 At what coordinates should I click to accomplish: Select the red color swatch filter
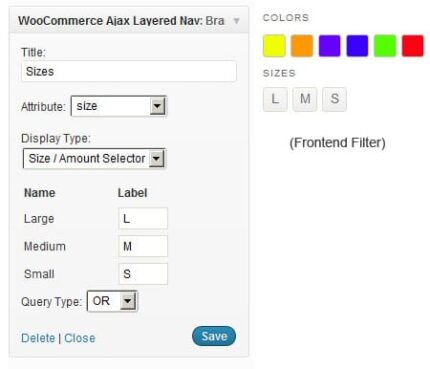pos(413,46)
